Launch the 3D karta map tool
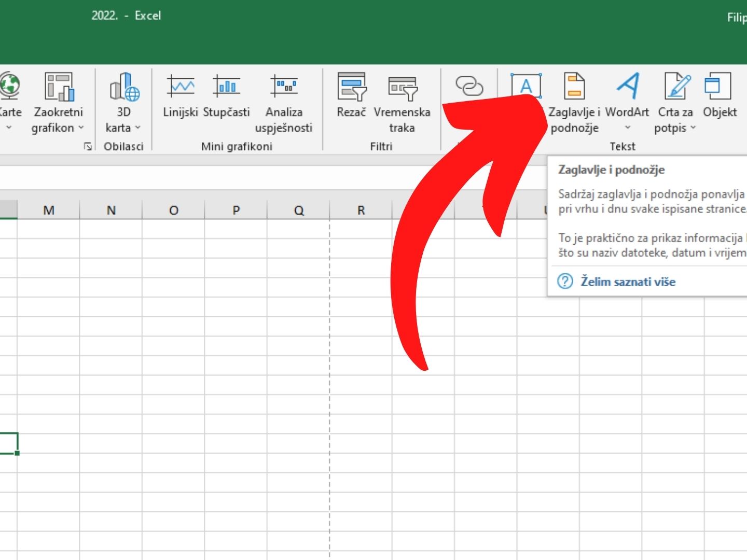 click(x=123, y=103)
